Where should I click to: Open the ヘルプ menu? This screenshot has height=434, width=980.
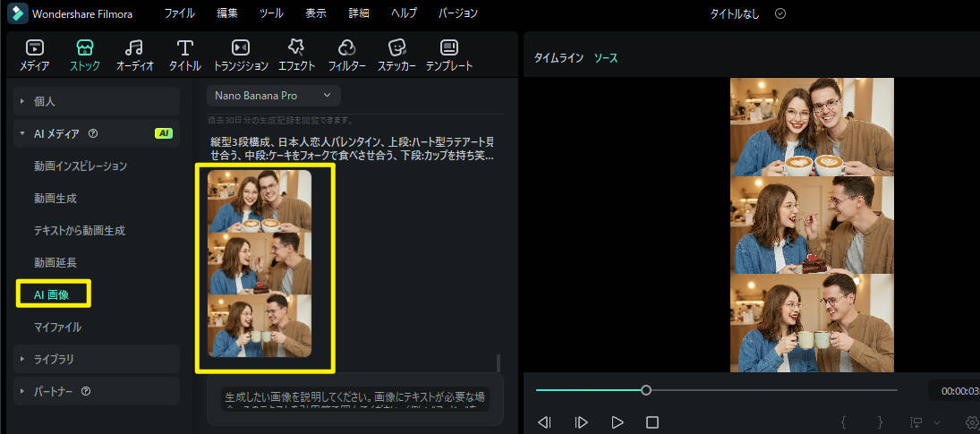(x=404, y=13)
